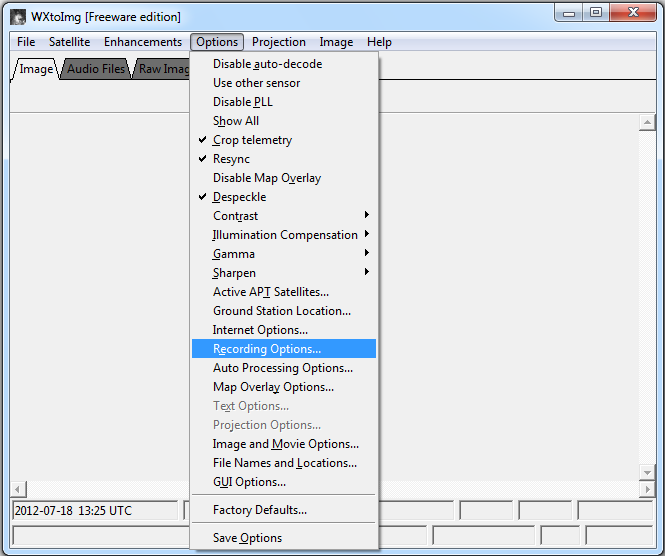Open the Enhancements menu
Viewport: 665px width, 556px height.
tap(143, 42)
